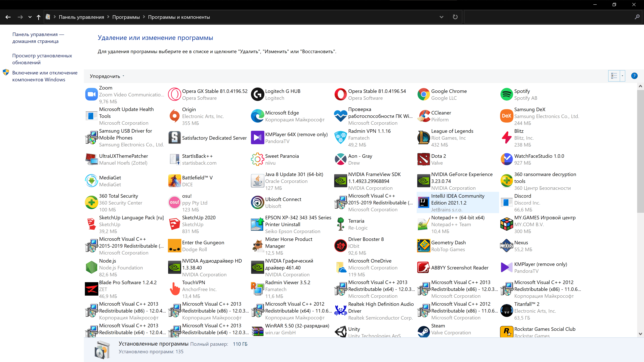Expand chevron after Программы breadcrumb

144,17
